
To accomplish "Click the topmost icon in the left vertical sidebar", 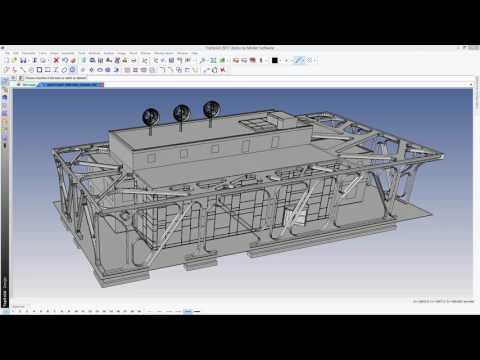I will click(5, 81).
